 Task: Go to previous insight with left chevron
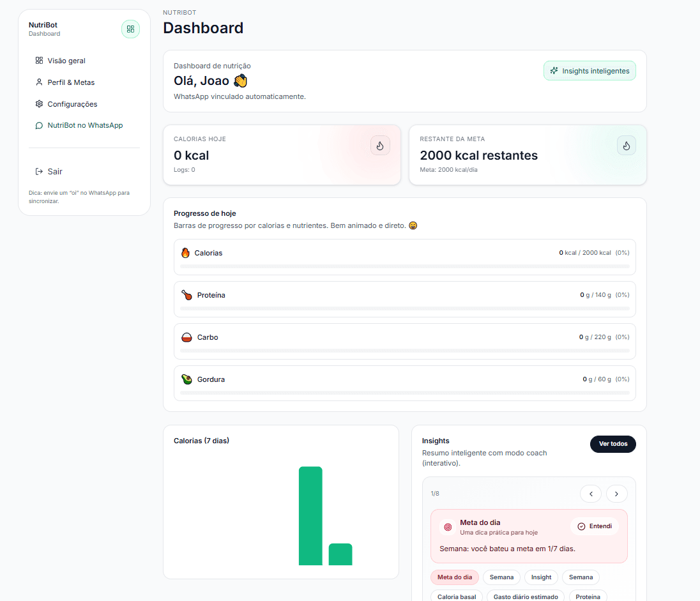tap(591, 494)
